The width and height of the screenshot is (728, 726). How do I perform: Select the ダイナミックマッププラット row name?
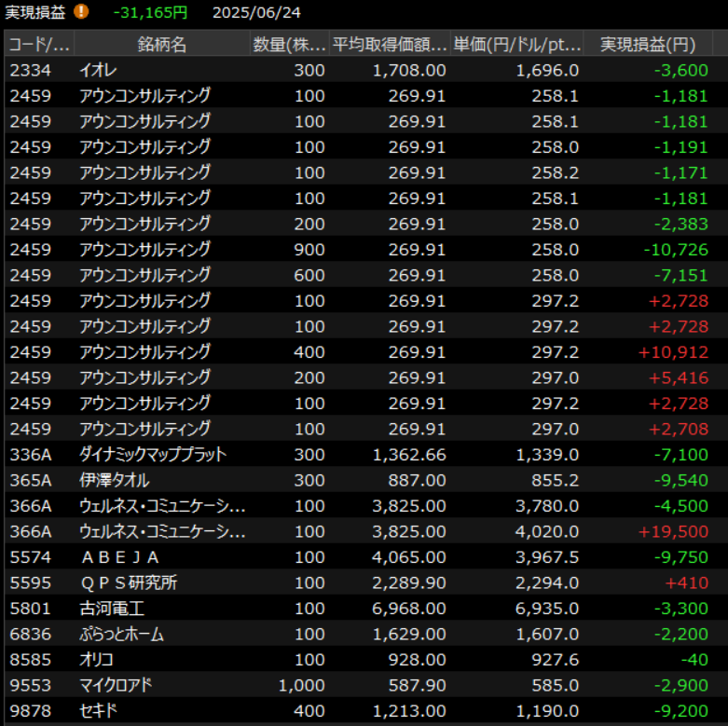(153, 455)
